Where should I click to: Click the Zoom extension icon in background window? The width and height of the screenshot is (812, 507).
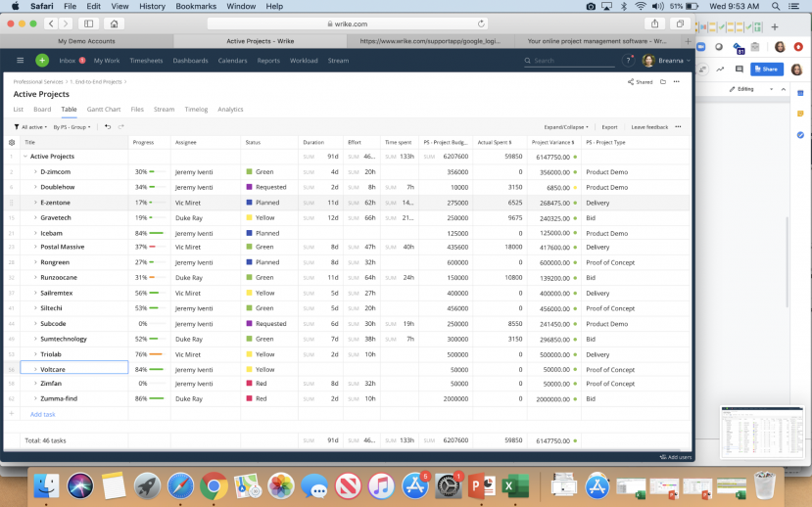pyautogui.click(x=701, y=47)
